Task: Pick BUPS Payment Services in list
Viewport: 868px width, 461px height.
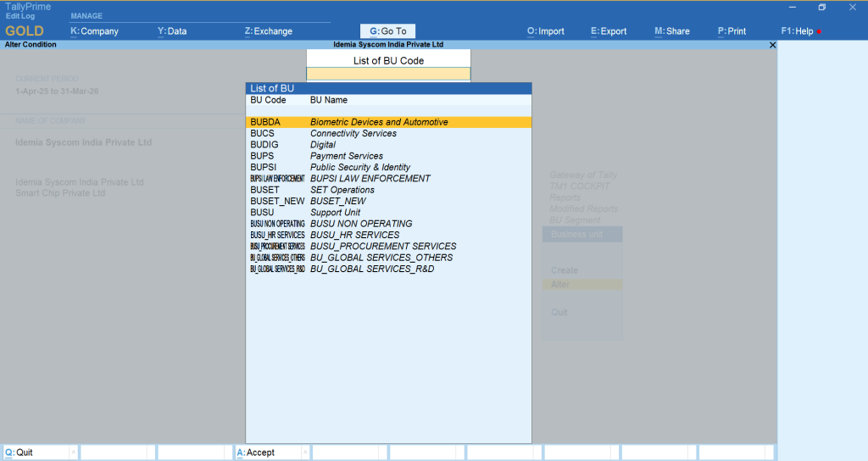Action: coord(388,156)
